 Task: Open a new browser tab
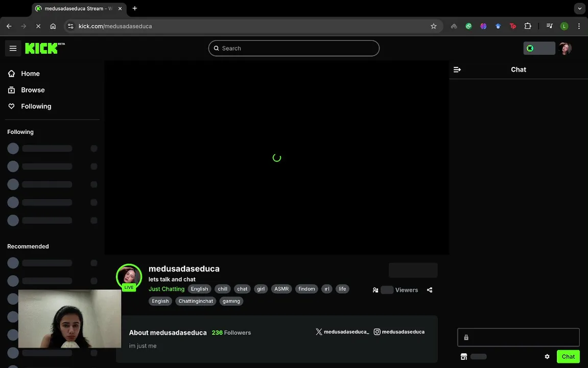tap(135, 8)
